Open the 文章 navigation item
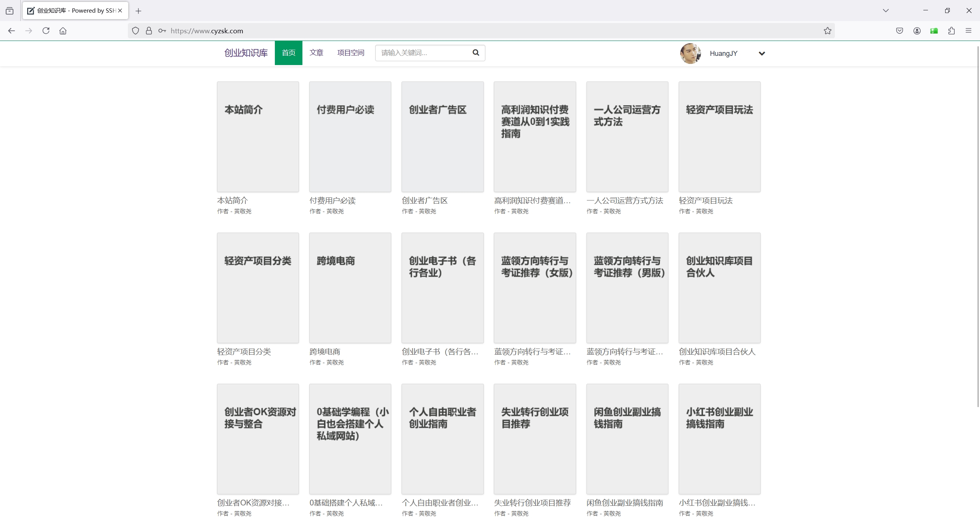This screenshot has height=528, width=980. point(317,53)
